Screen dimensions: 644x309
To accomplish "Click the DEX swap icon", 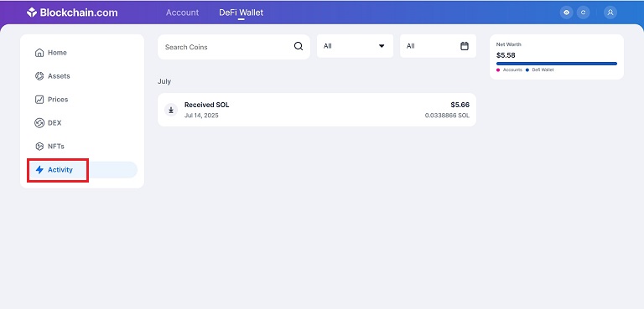I will click(39, 123).
